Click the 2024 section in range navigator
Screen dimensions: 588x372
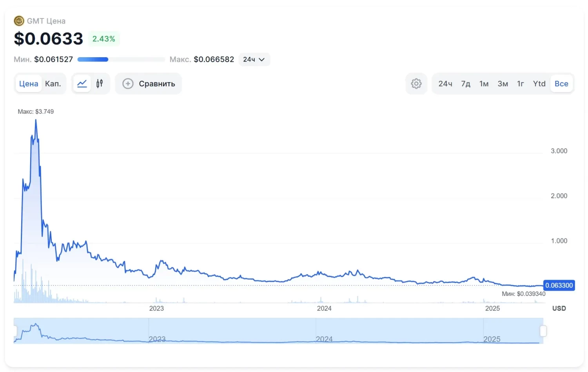pos(399,331)
